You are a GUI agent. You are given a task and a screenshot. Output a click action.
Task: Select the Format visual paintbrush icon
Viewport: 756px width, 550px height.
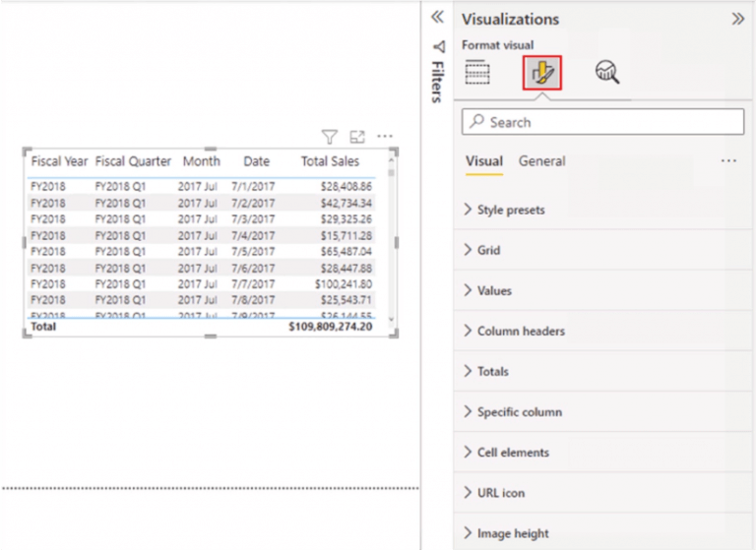[542, 72]
